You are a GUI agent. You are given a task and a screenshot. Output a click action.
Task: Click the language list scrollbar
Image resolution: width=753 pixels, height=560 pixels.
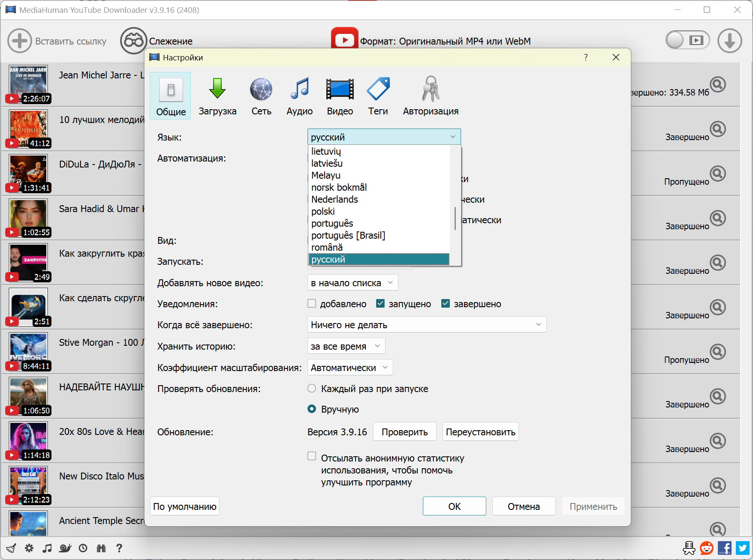tap(455, 219)
